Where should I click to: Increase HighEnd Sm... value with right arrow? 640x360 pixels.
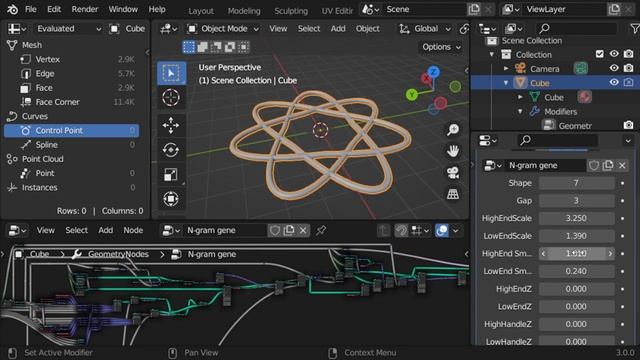[610, 253]
